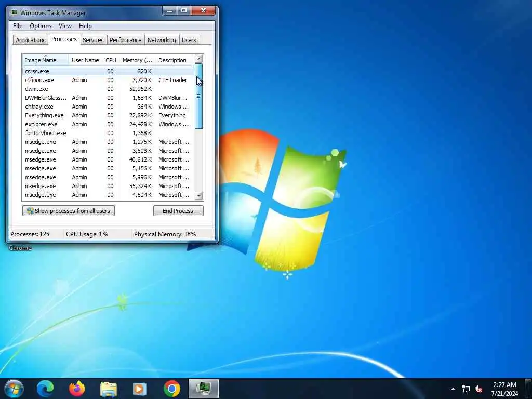This screenshot has width=532, height=399.
Task: Select the csrss.exe process row
Action: [108, 71]
